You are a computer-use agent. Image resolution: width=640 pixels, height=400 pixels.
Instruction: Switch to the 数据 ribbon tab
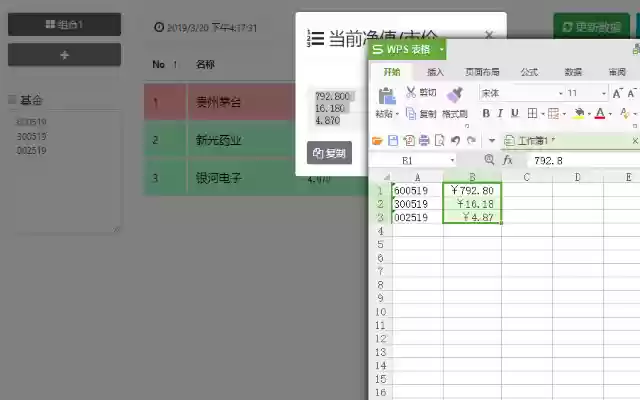(573, 72)
